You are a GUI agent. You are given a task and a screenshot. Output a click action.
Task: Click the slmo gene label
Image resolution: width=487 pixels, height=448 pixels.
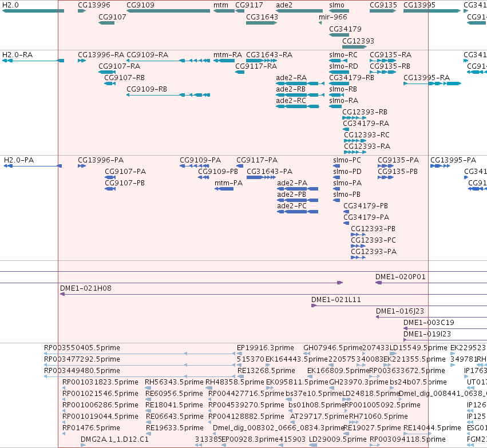pyautogui.click(x=336, y=5)
